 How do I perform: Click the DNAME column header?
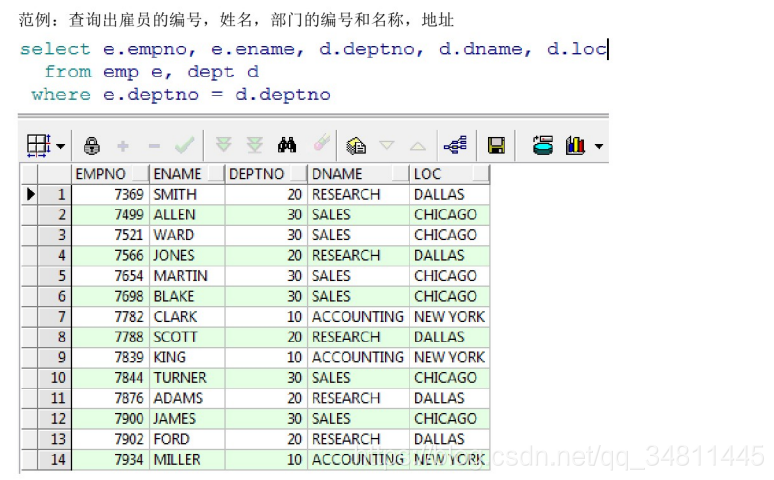coord(359,174)
